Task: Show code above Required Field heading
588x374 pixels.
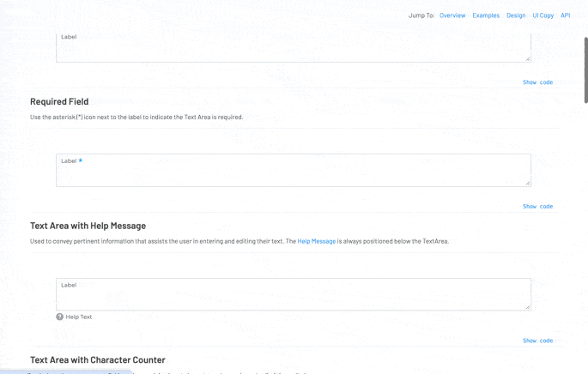Action: [x=537, y=82]
